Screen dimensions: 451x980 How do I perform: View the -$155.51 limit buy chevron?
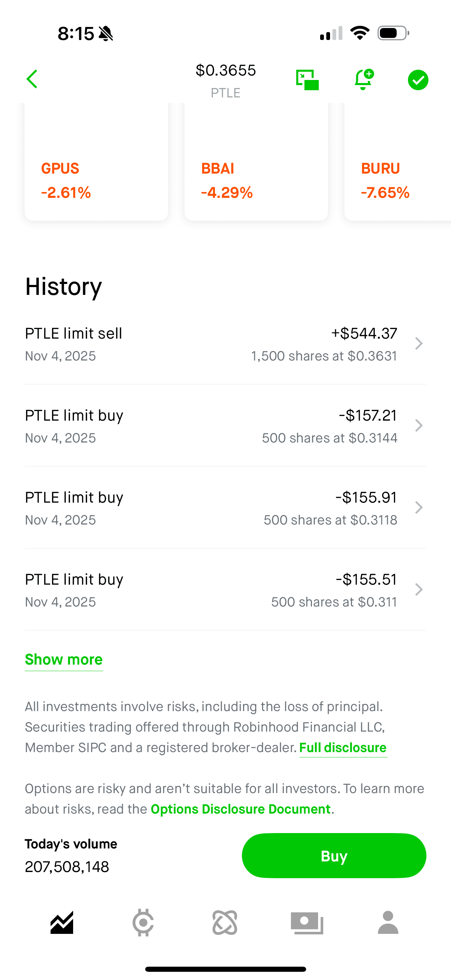(x=419, y=589)
